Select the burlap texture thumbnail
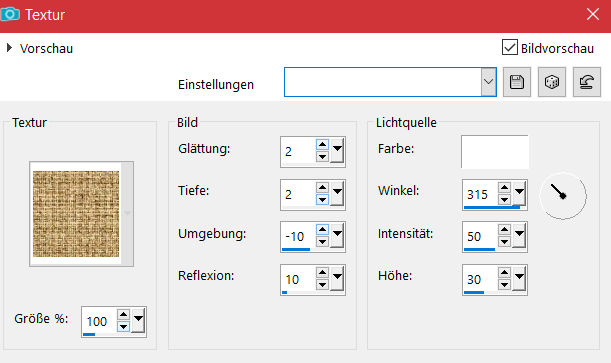Screen dimensions: 611x363 [76, 214]
